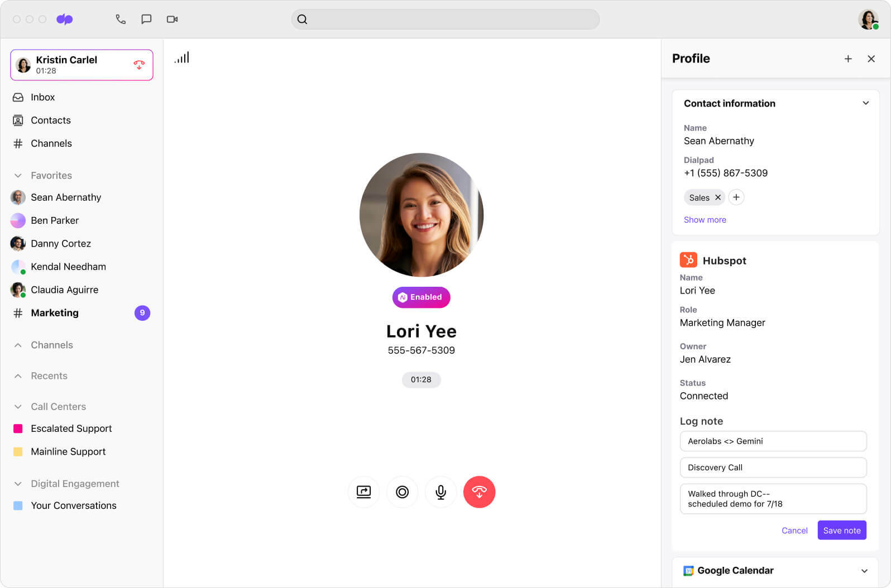
Task: Collapse the Contact information card
Action: [866, 103]
